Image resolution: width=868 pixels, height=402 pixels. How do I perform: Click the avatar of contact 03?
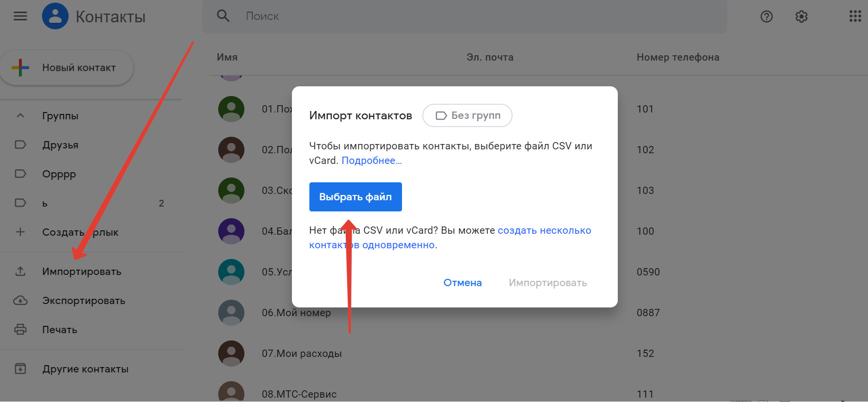pyautogui.click(x=231, y=190)
